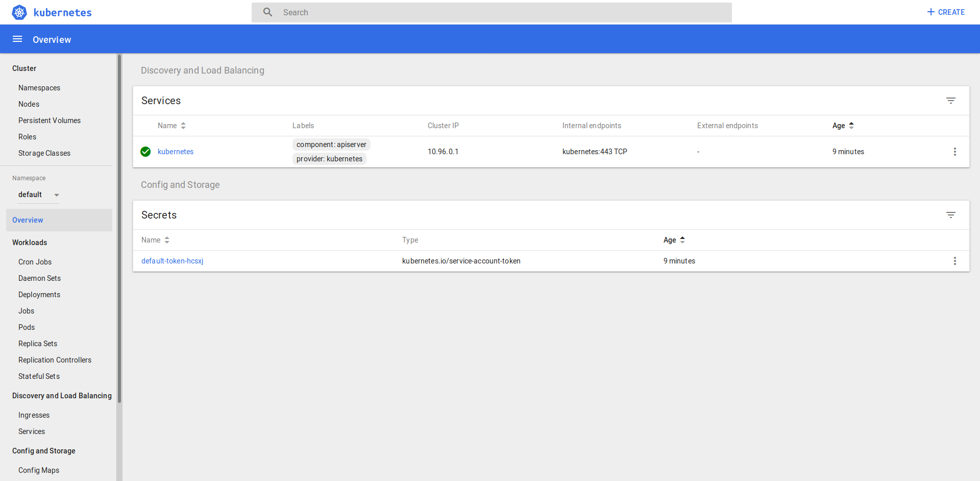Open the default-token-hcsxj secret link
Image resolution: width=980 pixels, height=481 pixels.
[173, 261]
